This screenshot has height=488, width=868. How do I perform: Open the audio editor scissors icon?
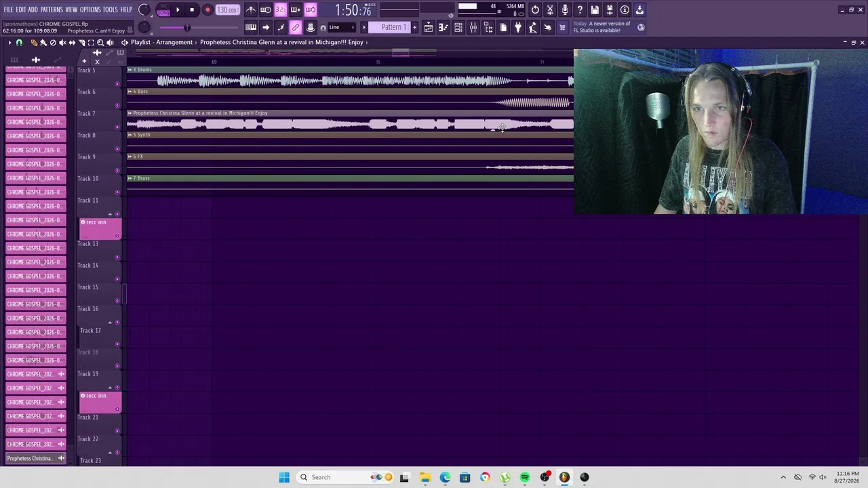550,9
